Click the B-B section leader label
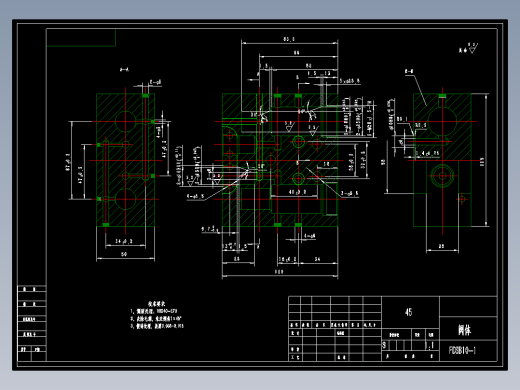This screenshot has width=520, height=390. tap(409, 71)
